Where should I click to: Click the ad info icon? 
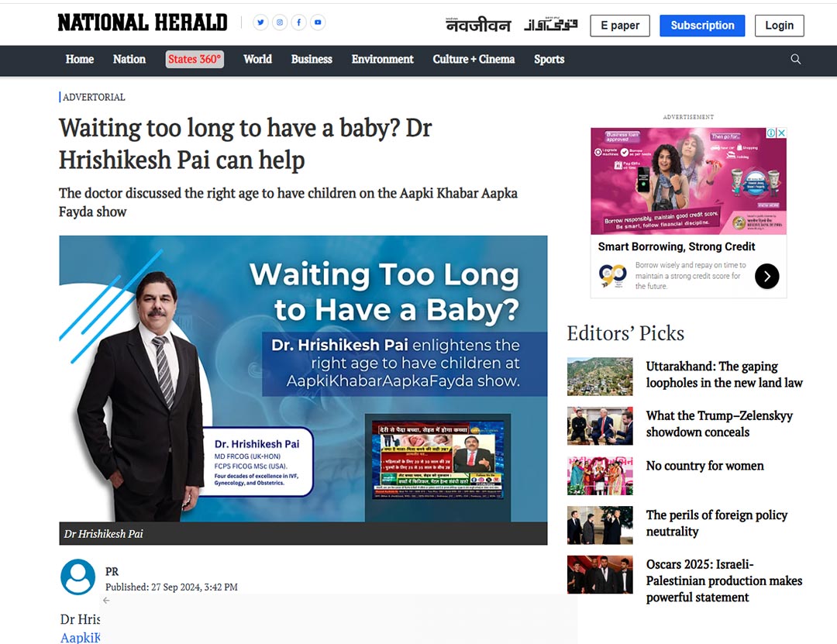point(772,133)
